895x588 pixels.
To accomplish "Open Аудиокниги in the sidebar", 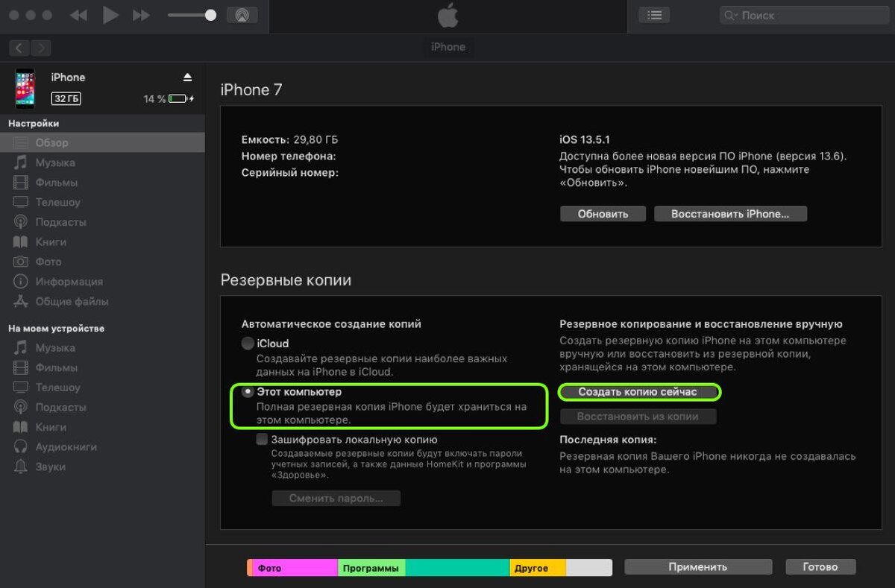I will point(102,447).
